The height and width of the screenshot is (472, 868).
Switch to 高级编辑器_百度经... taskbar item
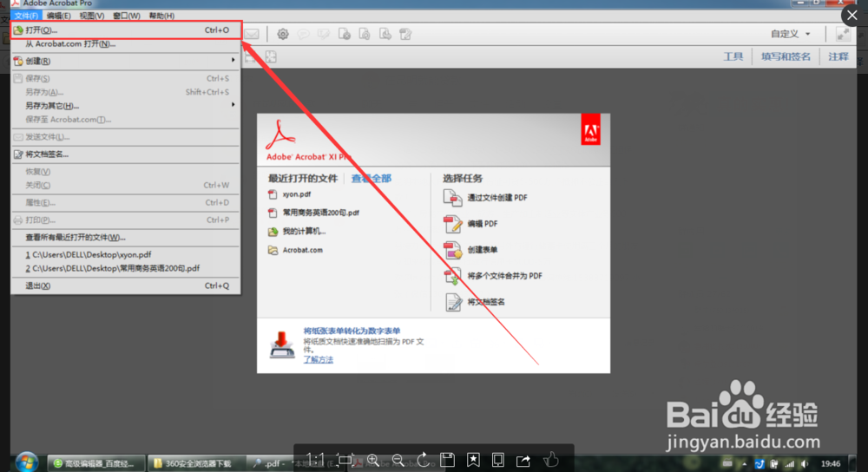coord(97,463)
